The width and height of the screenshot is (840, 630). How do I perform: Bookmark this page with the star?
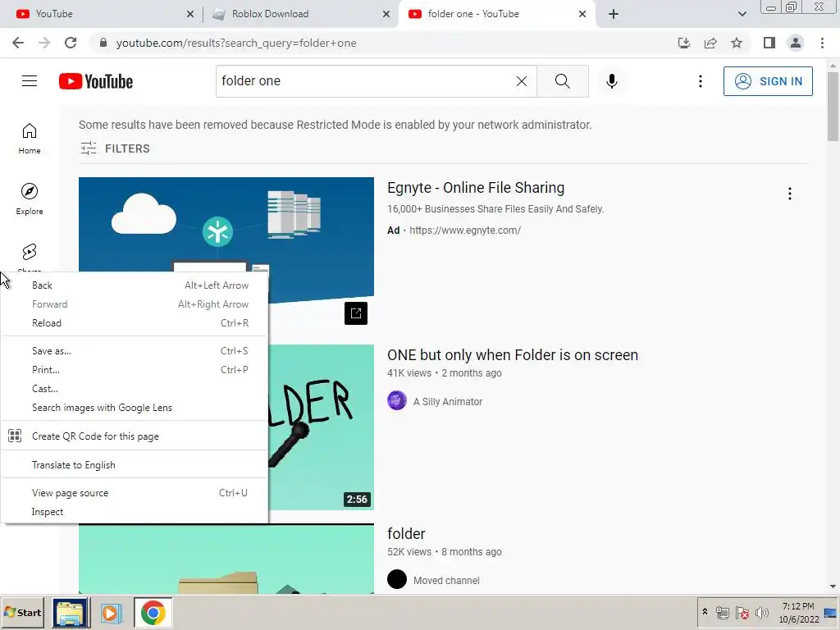pos(737,43)
